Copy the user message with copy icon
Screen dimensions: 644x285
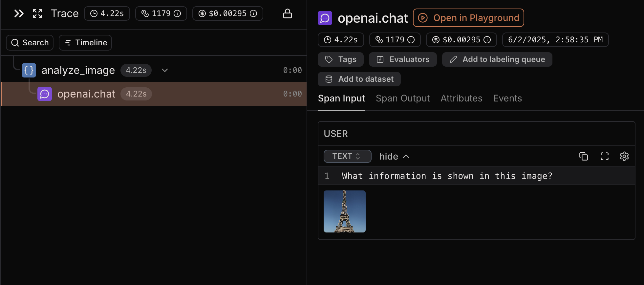pyautogui.click(x=584, y=156)
